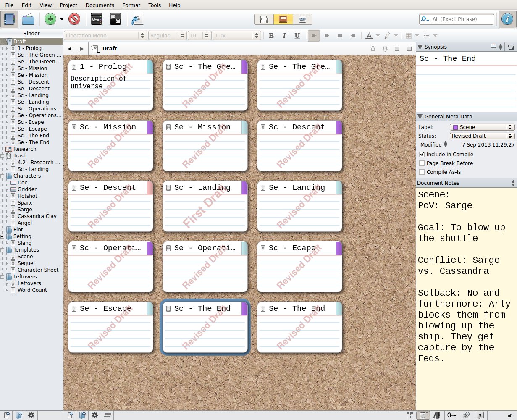Click the red Delete icon
Screen dimensions: 517x420
(74, 19)
